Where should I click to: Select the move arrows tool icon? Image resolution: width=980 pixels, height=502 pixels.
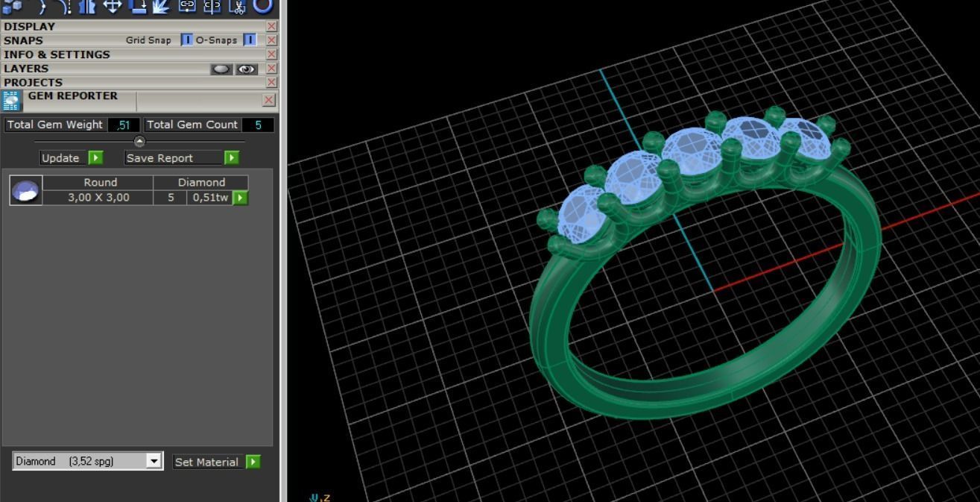113,6
